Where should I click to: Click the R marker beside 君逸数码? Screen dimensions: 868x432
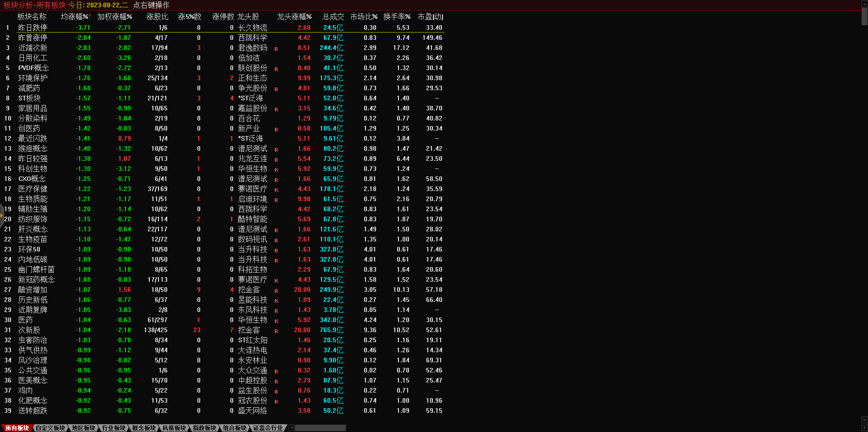pyautogui.click(x=276, y=49)
